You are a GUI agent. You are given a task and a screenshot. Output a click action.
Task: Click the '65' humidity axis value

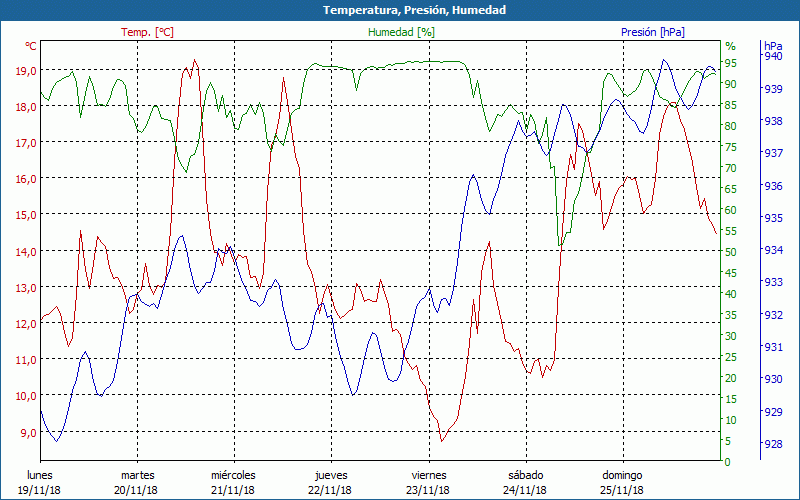tap(731, 189)
